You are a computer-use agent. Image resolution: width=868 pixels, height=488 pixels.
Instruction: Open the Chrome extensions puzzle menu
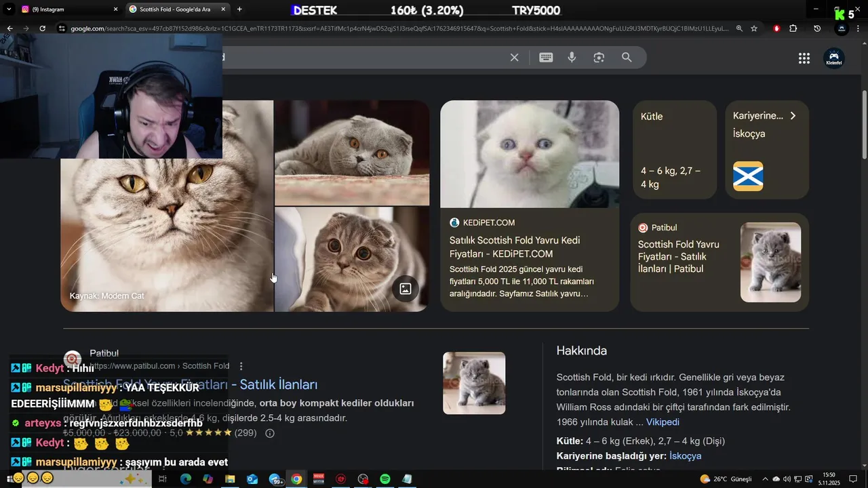pyautogui.click(x=793, y=28)
